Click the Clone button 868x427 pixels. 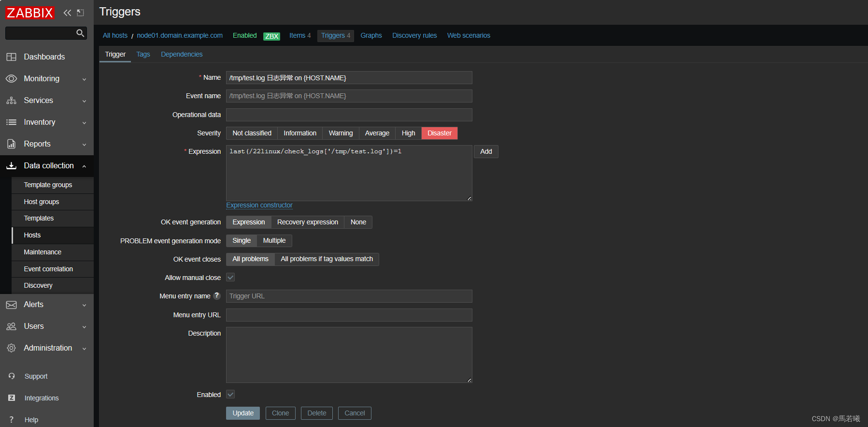pyautogui.click(x=280, y=413)
